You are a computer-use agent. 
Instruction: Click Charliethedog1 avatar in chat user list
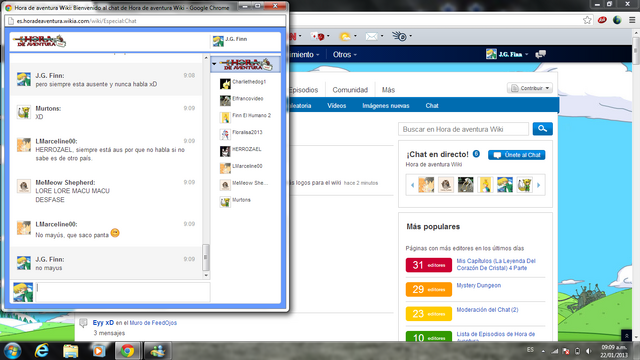point(225,84)
